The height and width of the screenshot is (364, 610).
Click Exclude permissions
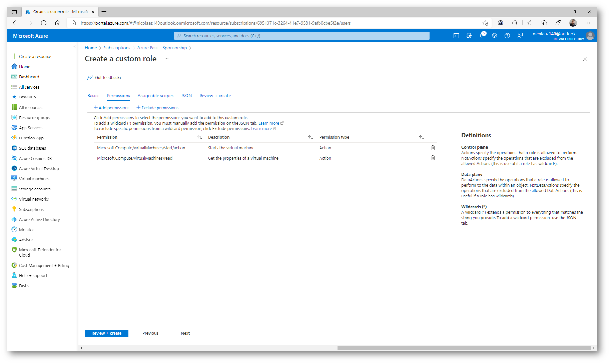coord(157,108)
